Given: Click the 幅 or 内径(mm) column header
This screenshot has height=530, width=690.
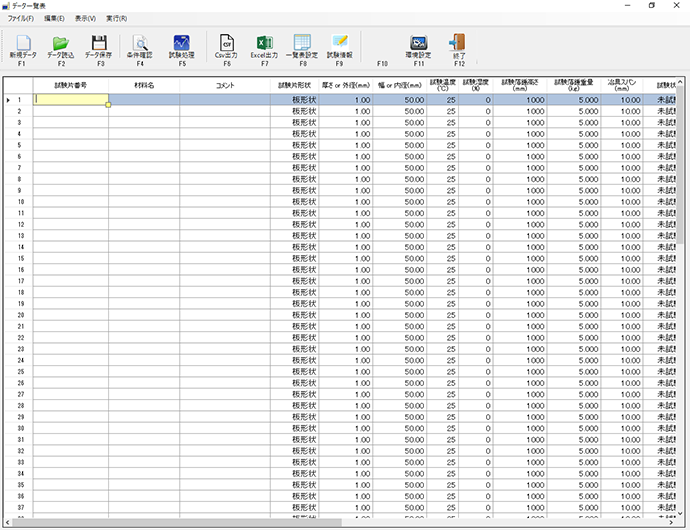Looking at the screenshot, I should click(x=400, y=85).
